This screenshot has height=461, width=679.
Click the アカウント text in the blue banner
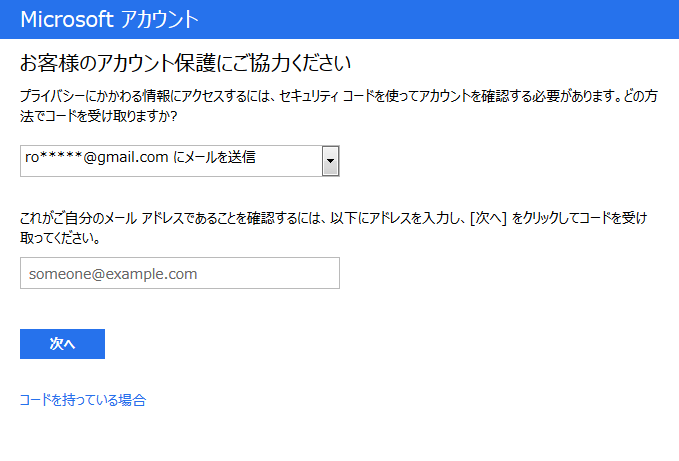click(160, 19)
